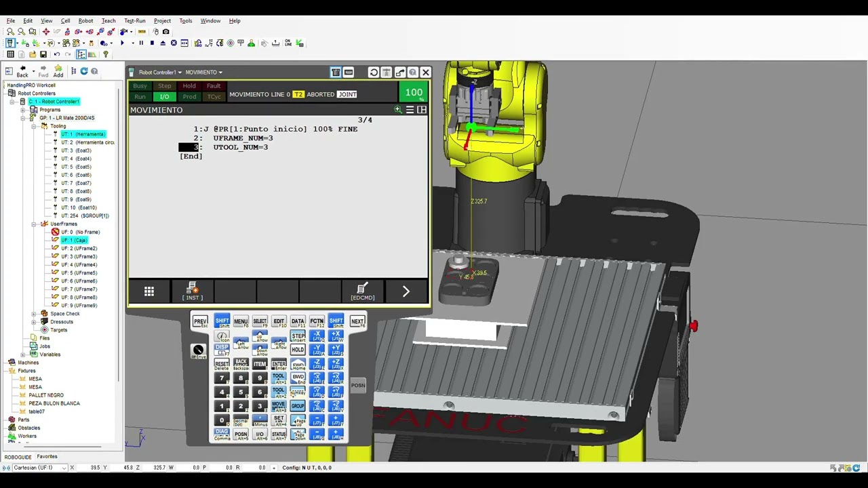868x488 pixels.
Task: Open the Cartesian (UF:1) coordinate dropdown
Action: (x=41, y=468)
